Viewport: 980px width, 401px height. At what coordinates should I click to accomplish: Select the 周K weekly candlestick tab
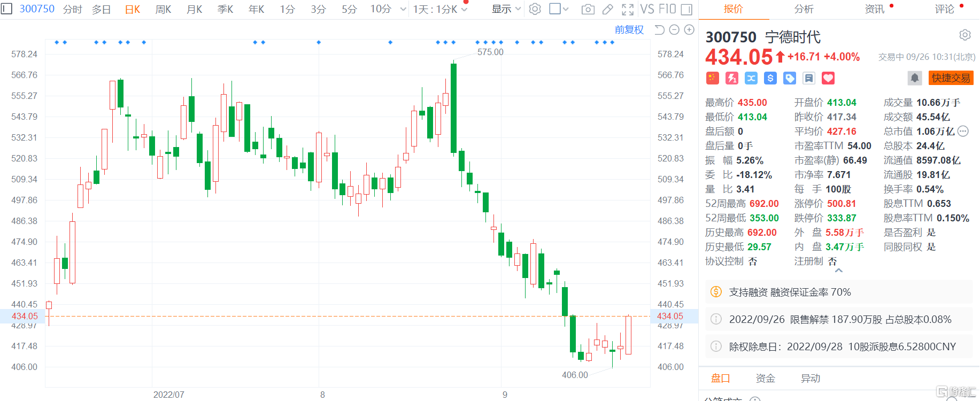coord(164,9)
